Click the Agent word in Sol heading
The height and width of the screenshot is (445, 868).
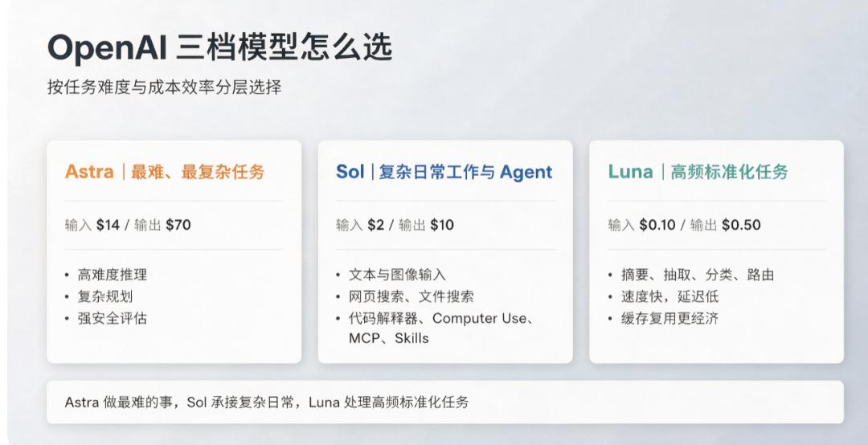[526, 173]
